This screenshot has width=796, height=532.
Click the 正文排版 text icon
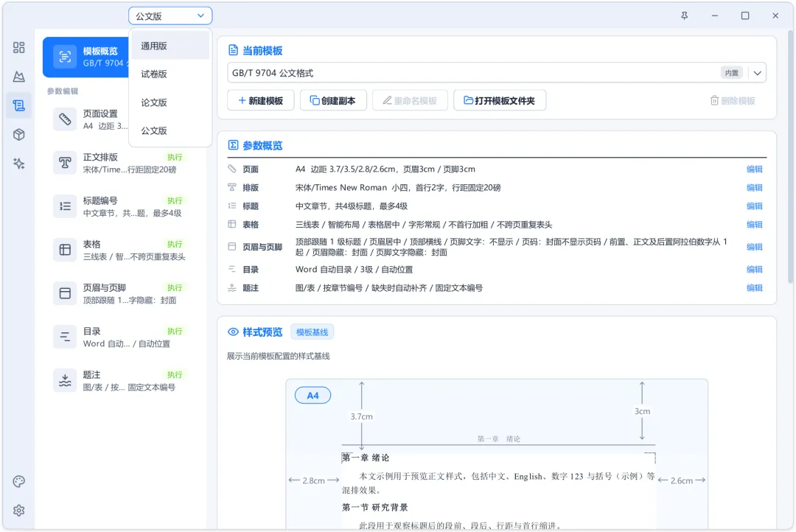[65, 163]
